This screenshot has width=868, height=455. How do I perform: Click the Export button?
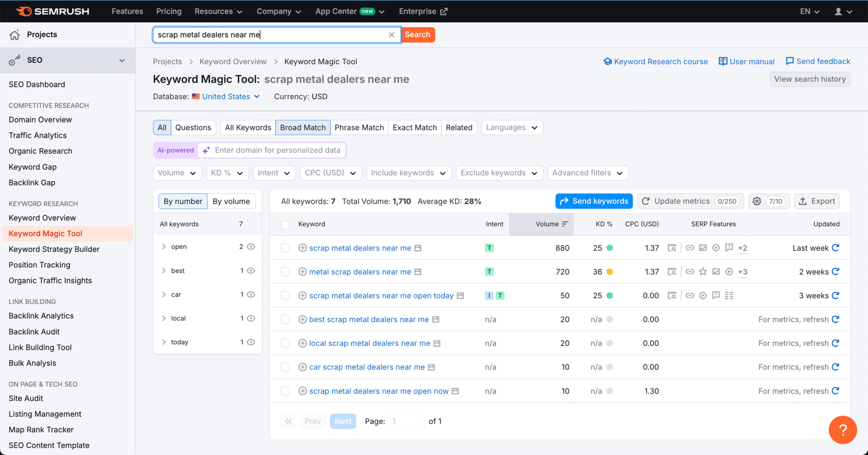pyautogui.click(x=817, y=201)
